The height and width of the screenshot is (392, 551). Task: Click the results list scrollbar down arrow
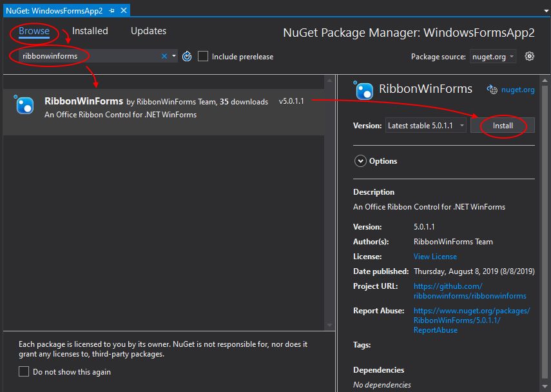[x=329, y=325]
